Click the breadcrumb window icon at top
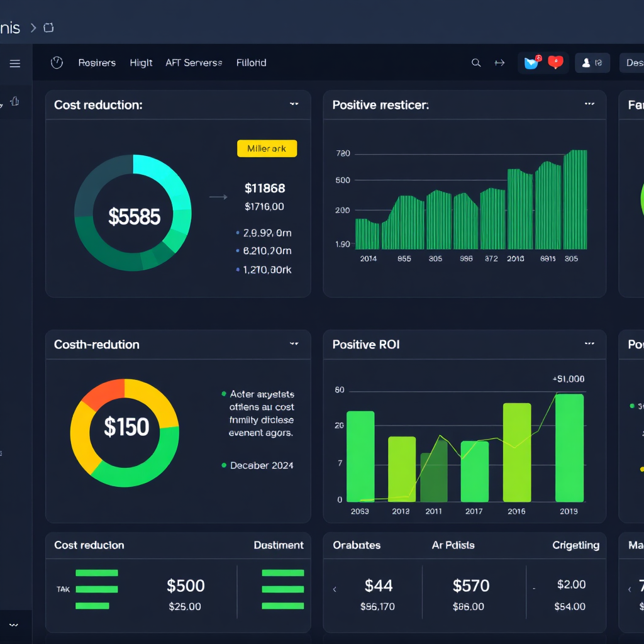The image size is (644, 644). click(x=48, y=28)
